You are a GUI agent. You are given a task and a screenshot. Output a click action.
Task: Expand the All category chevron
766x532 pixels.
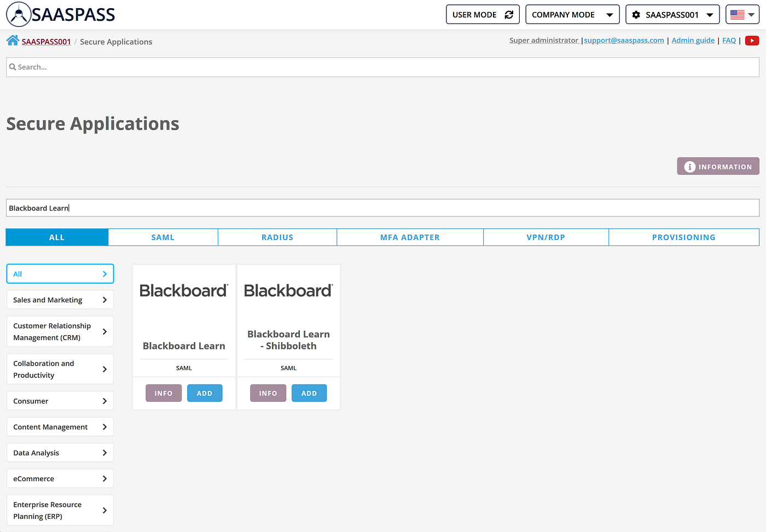pyautogui.click(x=105, y=274)
